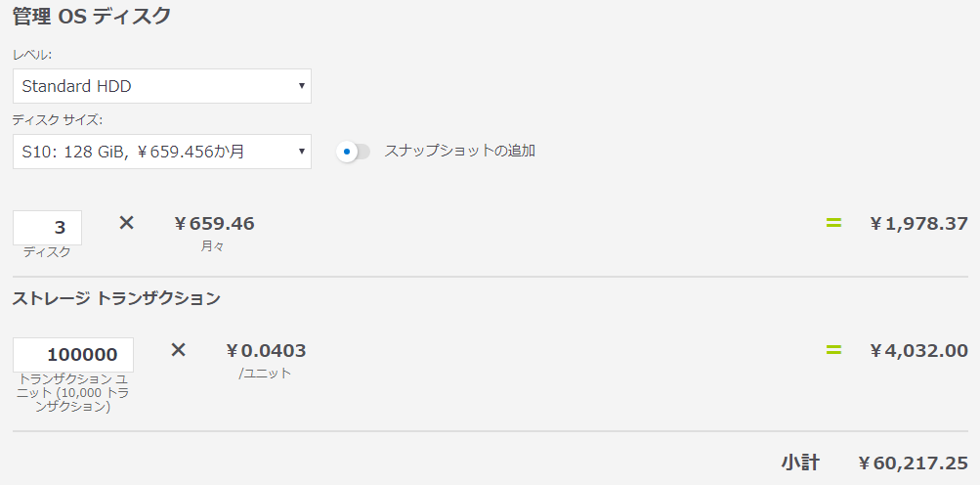The image size is (980, 485).
Task: Focus the transaction units field showing 100000
Action: tap(73, 354)
